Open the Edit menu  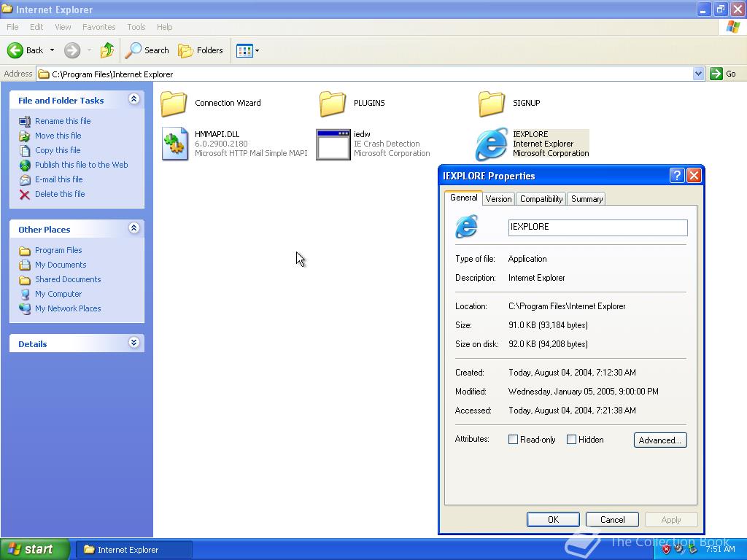pos(36,27)
